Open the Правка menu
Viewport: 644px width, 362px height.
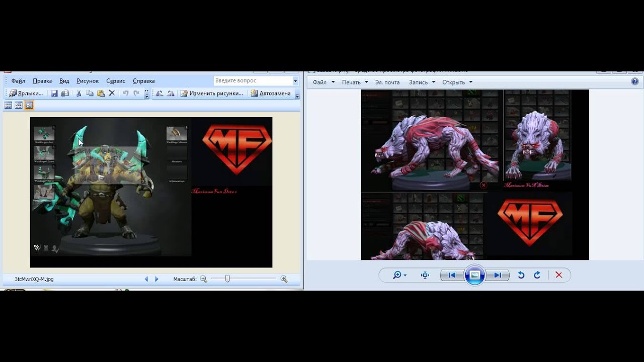tap(42, 81)
